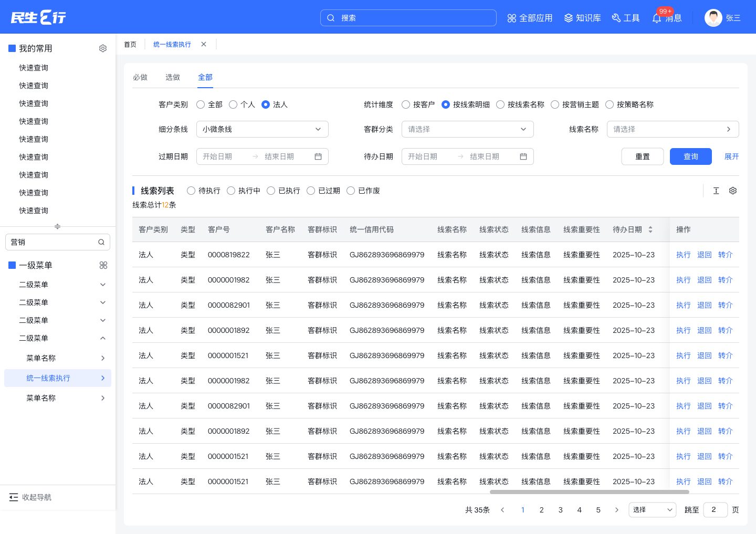The width and height of the screenshot is (756, 534).
Task: Select 按营销主题 statistics dimension
Action: 555,104
